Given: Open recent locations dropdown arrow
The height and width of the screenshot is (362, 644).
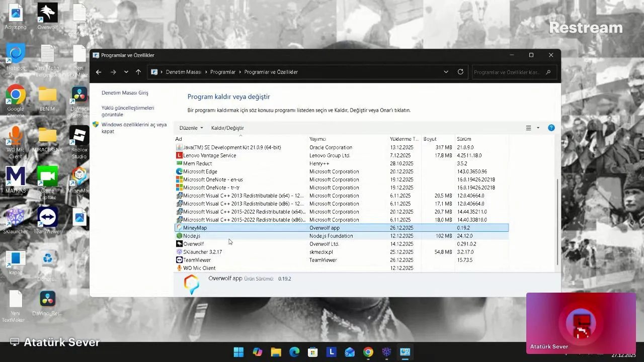Looking at the screenshot, I should [x=126, y=72].
